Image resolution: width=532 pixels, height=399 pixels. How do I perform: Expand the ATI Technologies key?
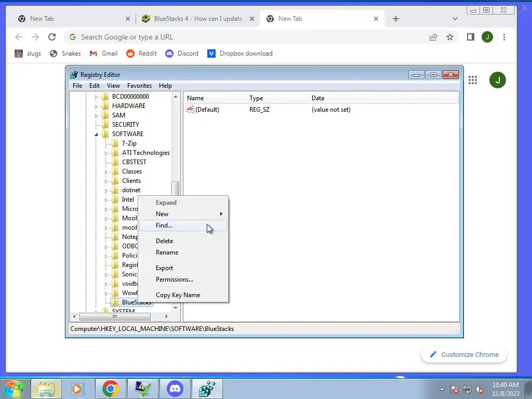tap(106, 153)
